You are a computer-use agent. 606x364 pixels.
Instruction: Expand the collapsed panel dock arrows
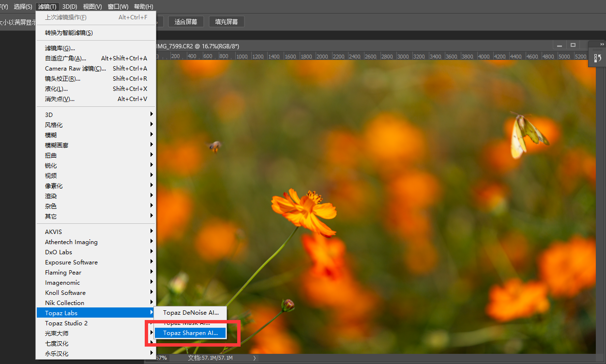pos(602,44)
